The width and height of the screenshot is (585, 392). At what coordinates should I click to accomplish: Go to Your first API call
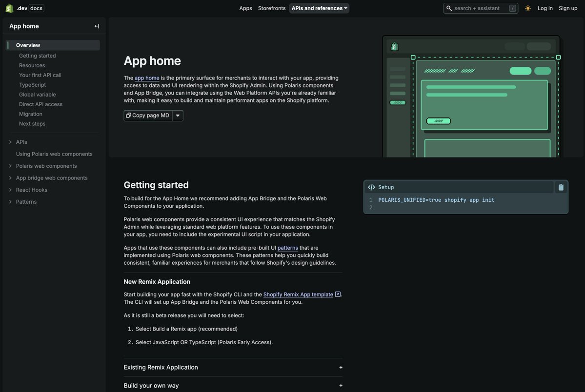(x=40, y=75)
